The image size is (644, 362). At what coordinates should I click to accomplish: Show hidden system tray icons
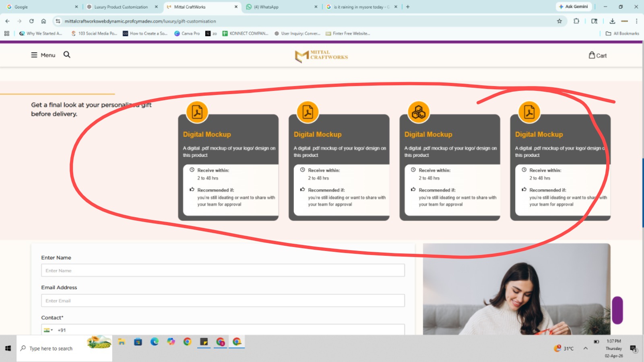[585, 348]
